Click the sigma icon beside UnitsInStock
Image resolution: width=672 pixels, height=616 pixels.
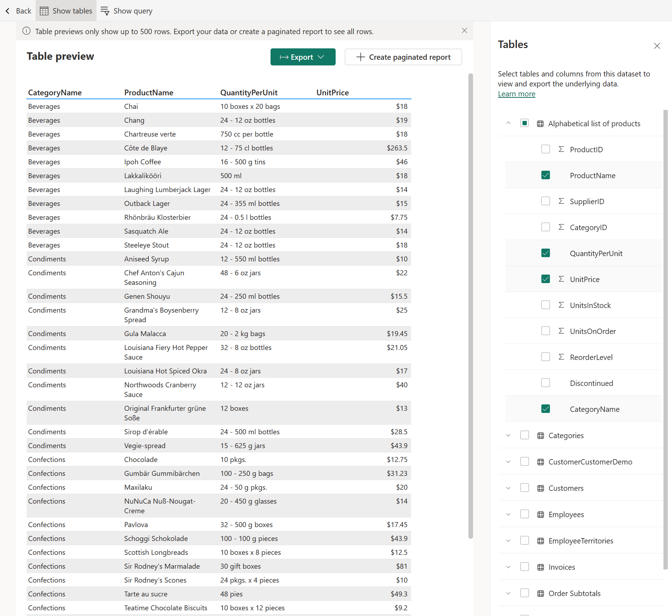561,305
